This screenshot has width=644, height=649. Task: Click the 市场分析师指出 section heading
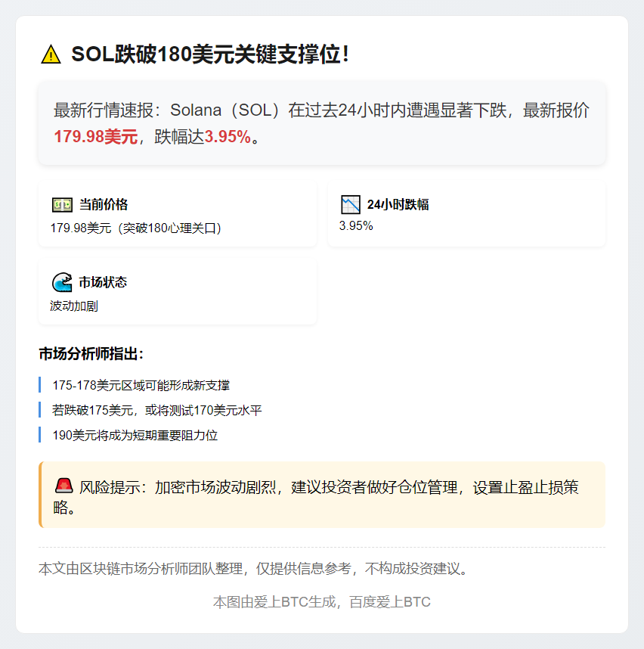click(x=91, y=353)
